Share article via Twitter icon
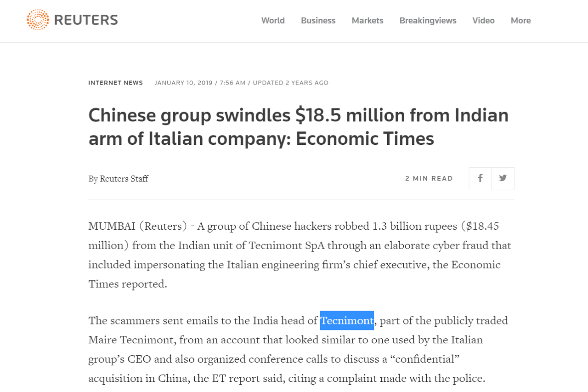This screenshot has height=392, width=588. click(x=503, y=178)
